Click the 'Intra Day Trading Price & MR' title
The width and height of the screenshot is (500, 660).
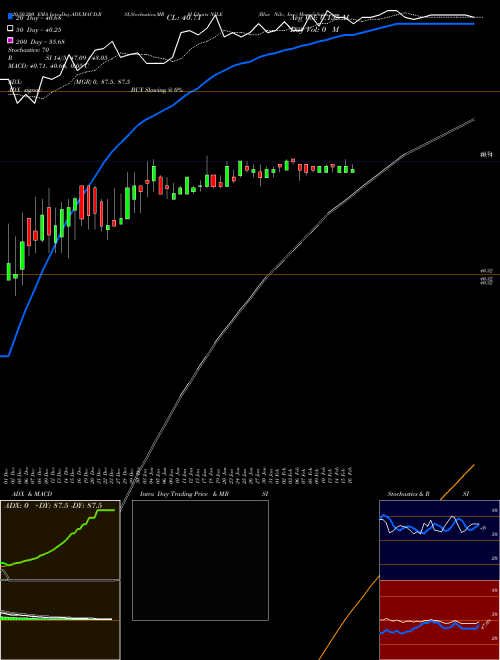[x=184, y=494]
